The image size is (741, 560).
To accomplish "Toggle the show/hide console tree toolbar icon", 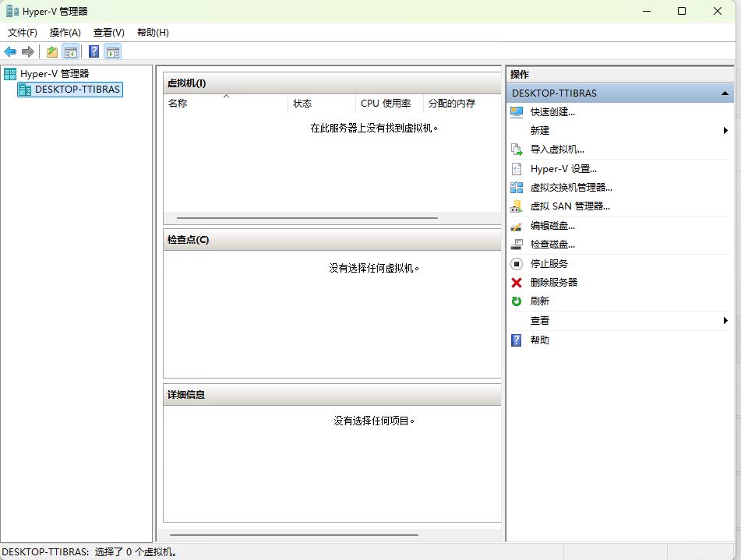I will click(71, 51).
